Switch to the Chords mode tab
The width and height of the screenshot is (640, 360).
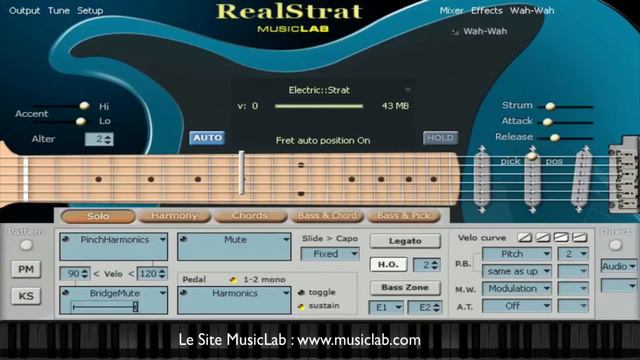(250, 216)
